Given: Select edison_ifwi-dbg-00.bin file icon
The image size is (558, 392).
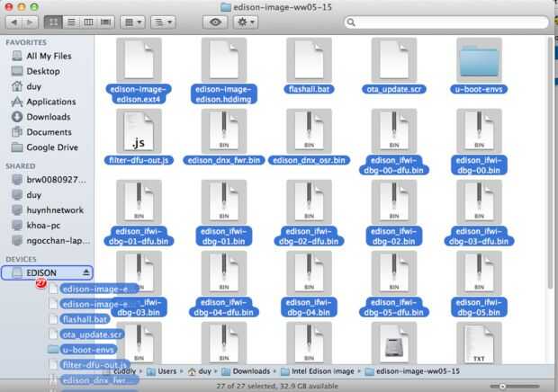Looking at the screenshot, I should 479,130.
